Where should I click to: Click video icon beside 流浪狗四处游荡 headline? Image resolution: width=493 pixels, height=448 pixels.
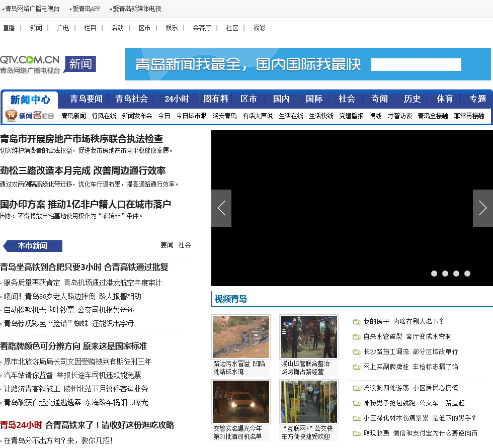[x=357, y=388]
